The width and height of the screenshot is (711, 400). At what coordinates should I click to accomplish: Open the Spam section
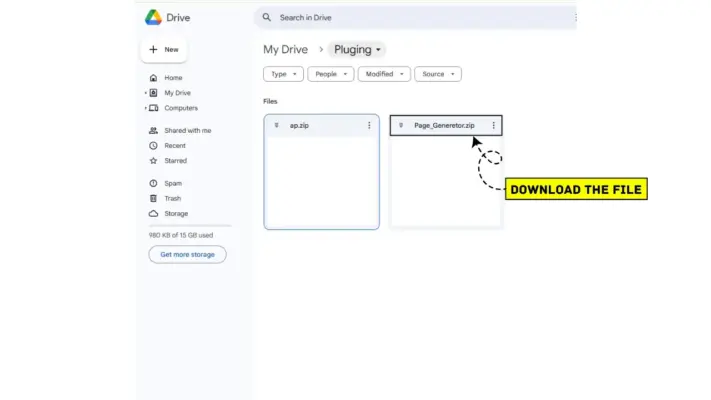click(173, 183)
